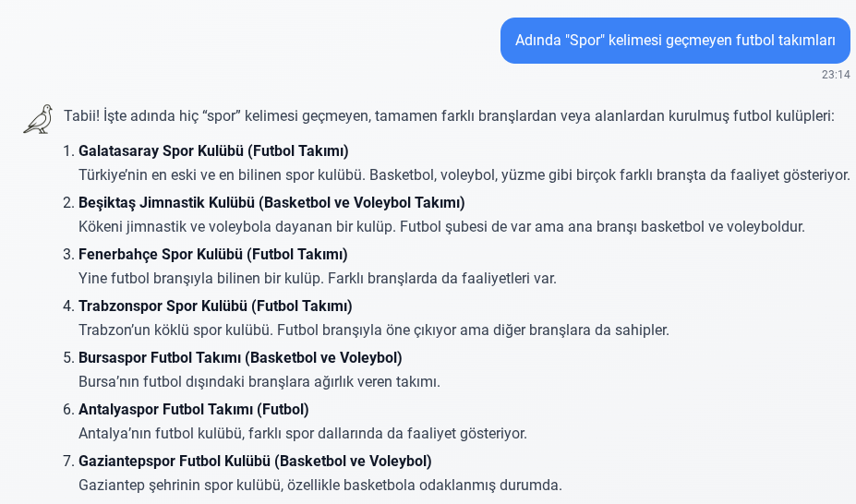Select the Antalyaspor Futbol Takımı heading
The width and height of the screenshot is (856, 504).
(194, 409)
